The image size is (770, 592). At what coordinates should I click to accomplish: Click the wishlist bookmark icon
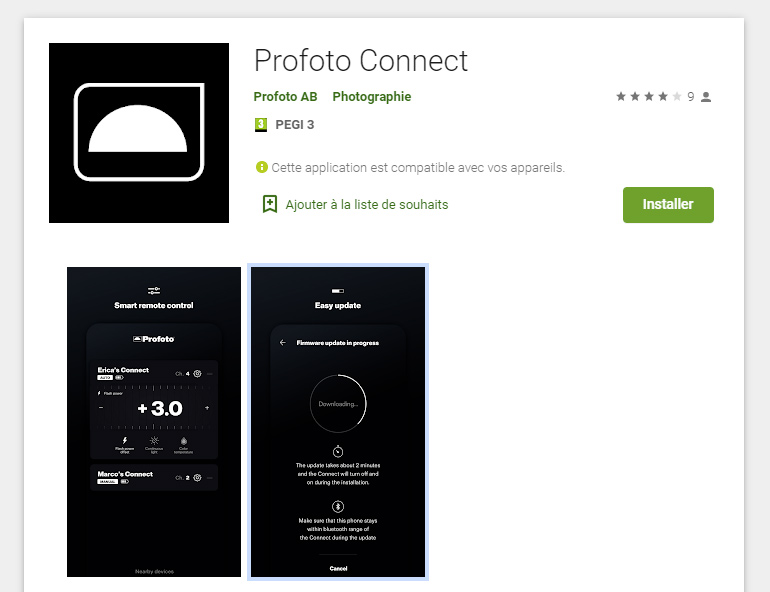pyautogui.click(x=270, y=204)
